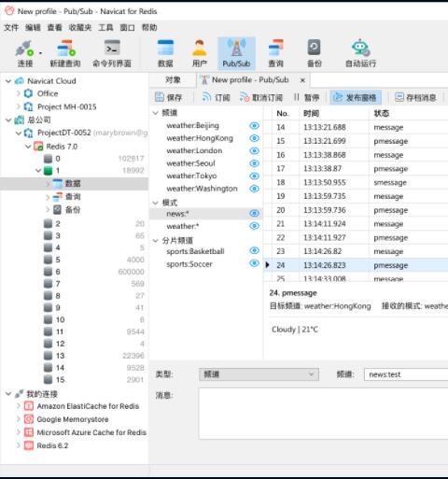Toggle eye icon for weather:Beijing channel

[254, 126]
